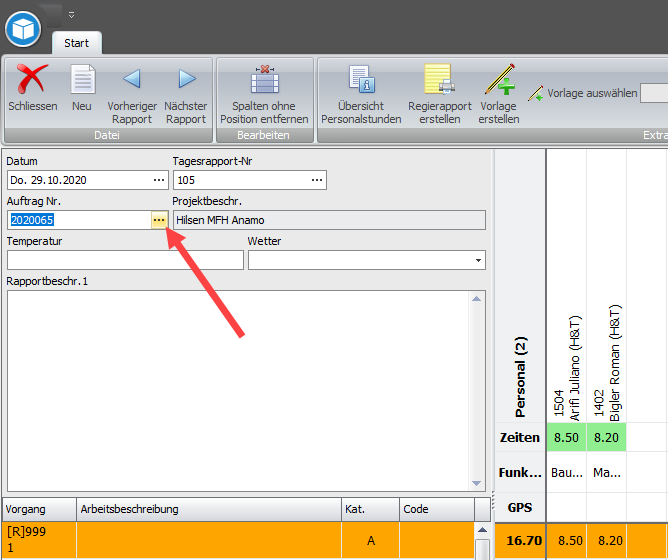Click the Vorgang column header

39,509
